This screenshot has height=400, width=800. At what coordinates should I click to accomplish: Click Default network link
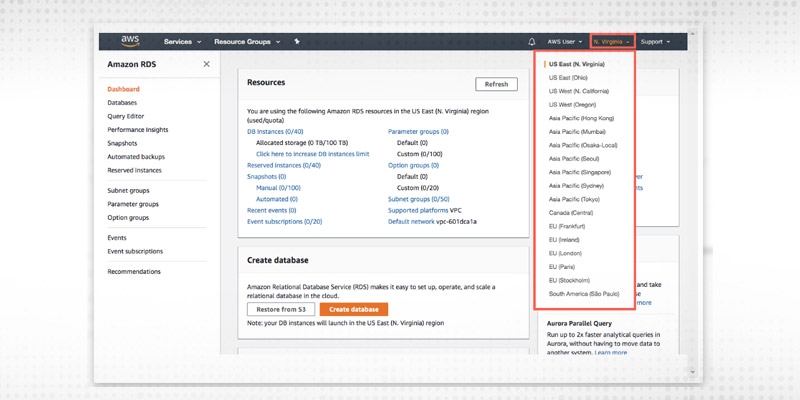411,222
